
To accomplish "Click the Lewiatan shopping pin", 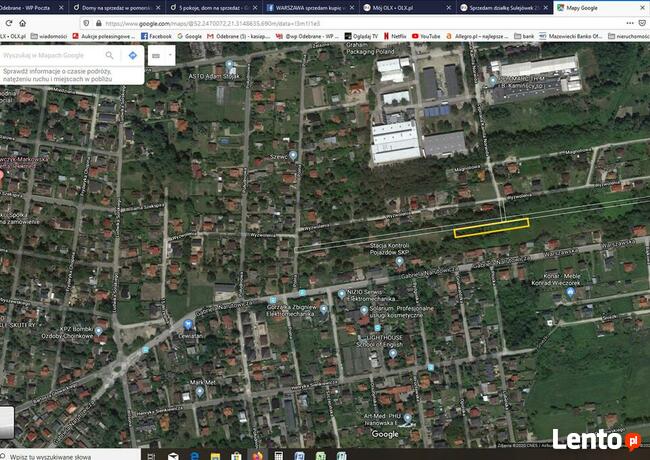I will coord(187,324).
